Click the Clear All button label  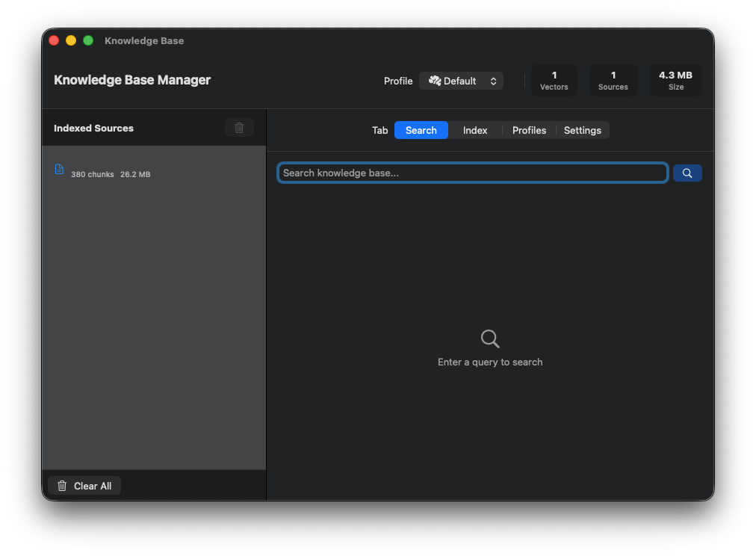[x=93, y=486]
